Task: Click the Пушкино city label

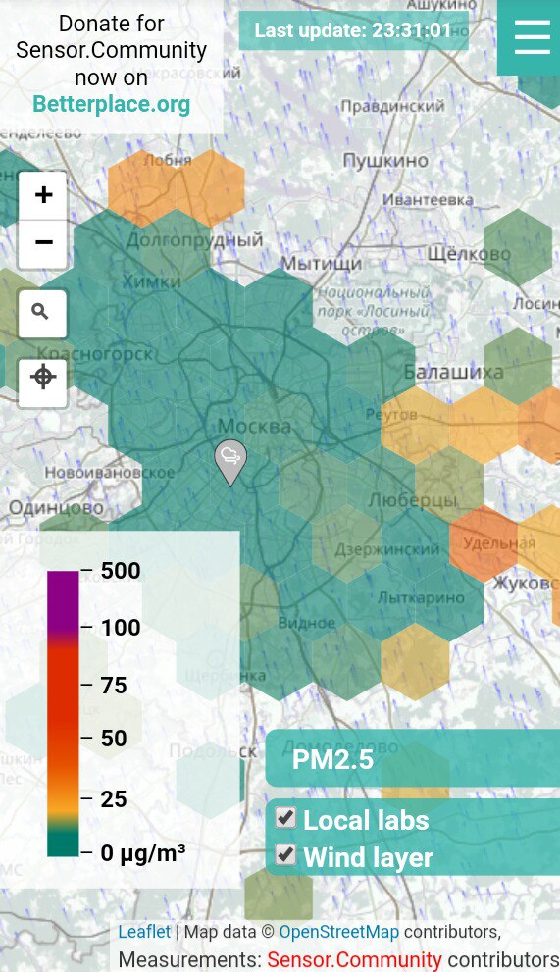Action: (x=385, y=161)
